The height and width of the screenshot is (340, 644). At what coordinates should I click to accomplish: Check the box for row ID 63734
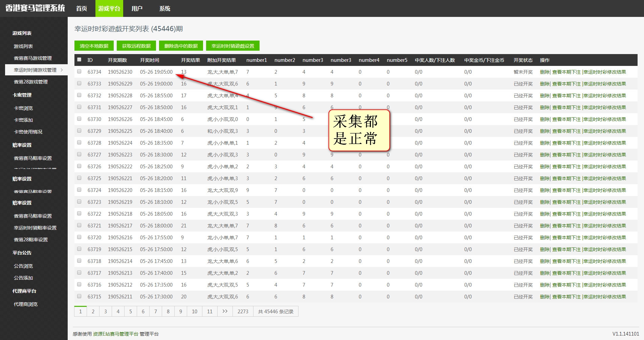pos(79,71)
